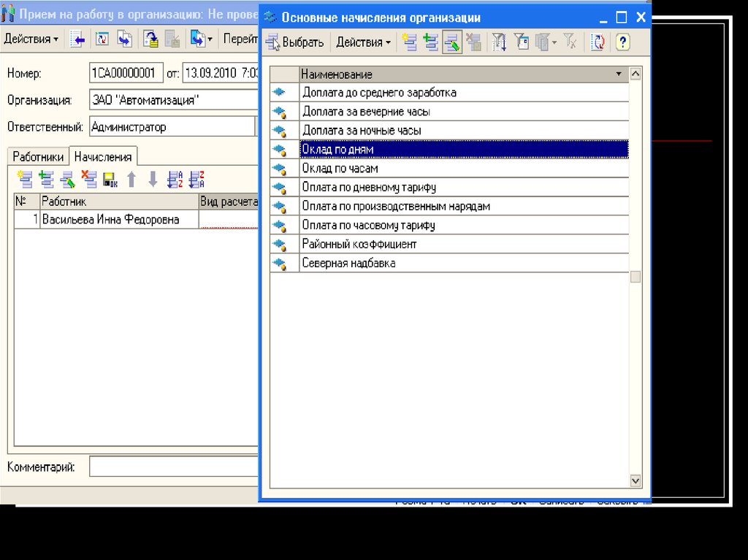The height and width of the screenshot is (560, 748).
Task: Click the refresh list icon
Action: point(598,42)
